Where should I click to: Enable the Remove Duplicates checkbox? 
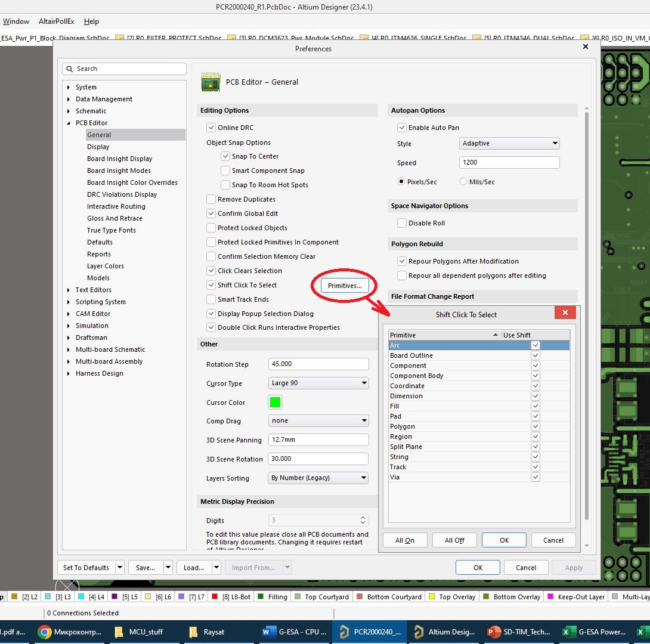coord(211,199)
